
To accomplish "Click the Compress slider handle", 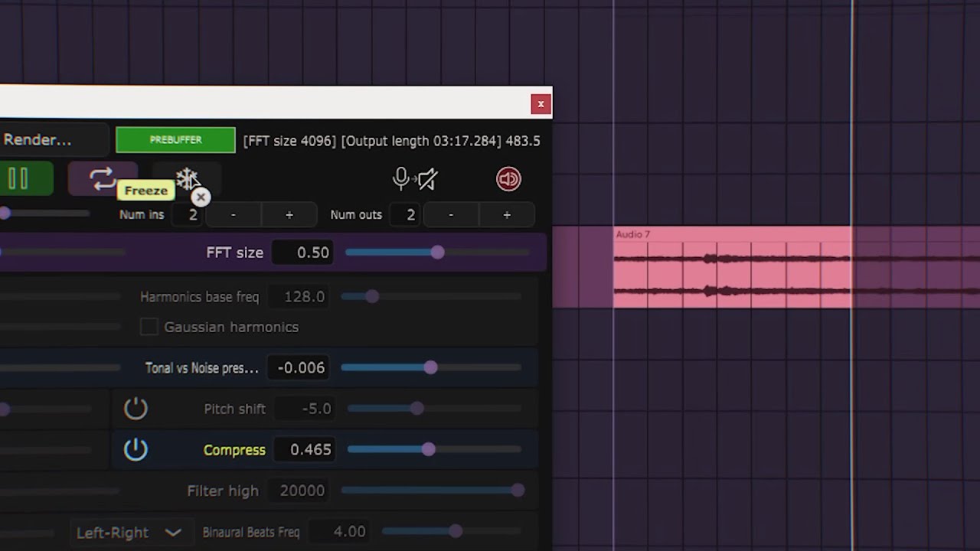I will [428, 449].
